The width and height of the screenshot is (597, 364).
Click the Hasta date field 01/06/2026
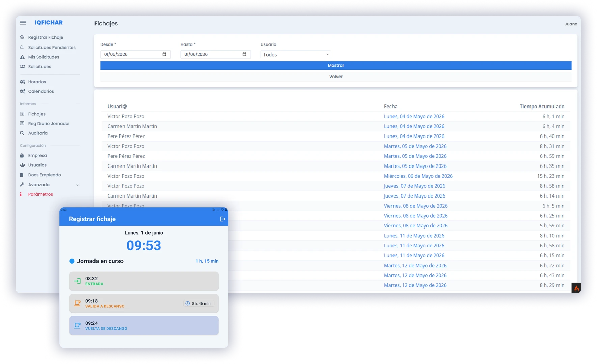[x=215, y=54]
